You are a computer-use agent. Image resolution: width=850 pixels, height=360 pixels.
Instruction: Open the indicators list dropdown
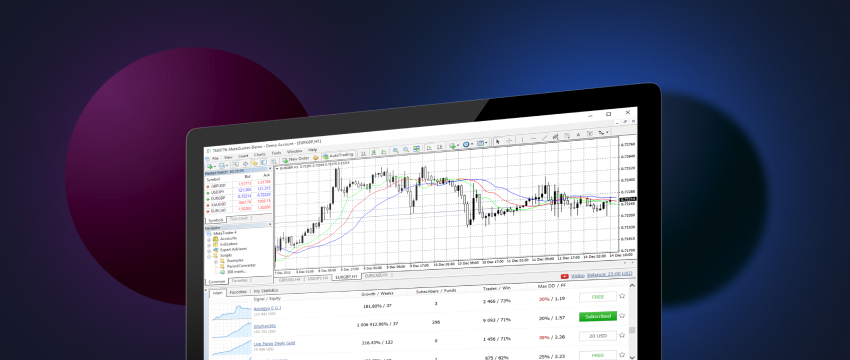454,146
